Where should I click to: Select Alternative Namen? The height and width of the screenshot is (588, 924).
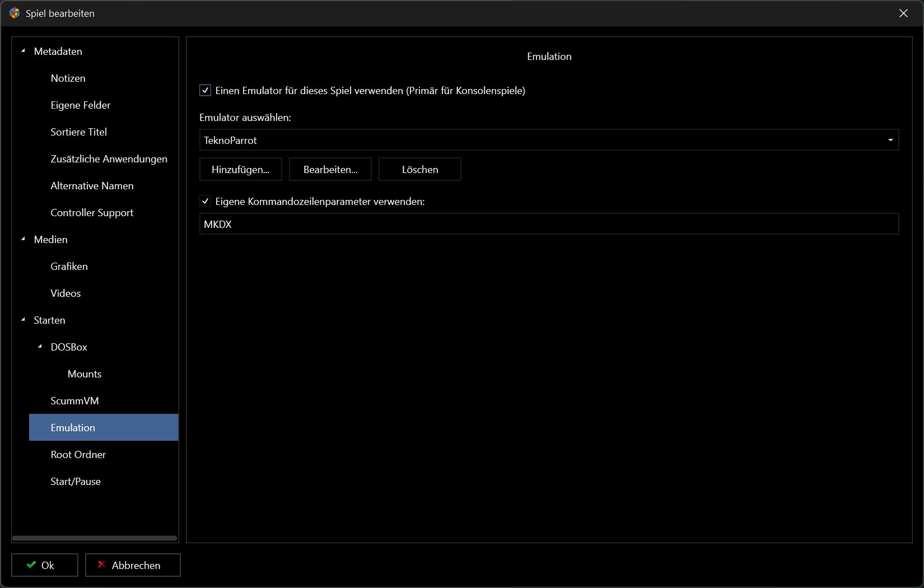(92, 185)
